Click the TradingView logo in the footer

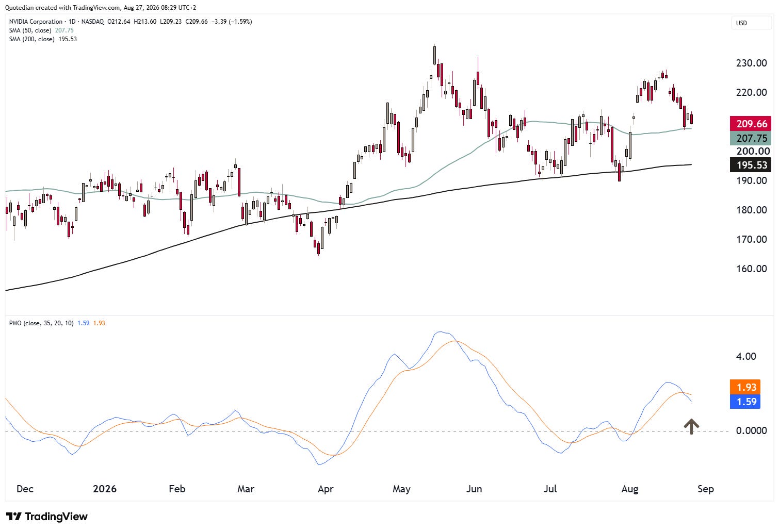point(47,517)
